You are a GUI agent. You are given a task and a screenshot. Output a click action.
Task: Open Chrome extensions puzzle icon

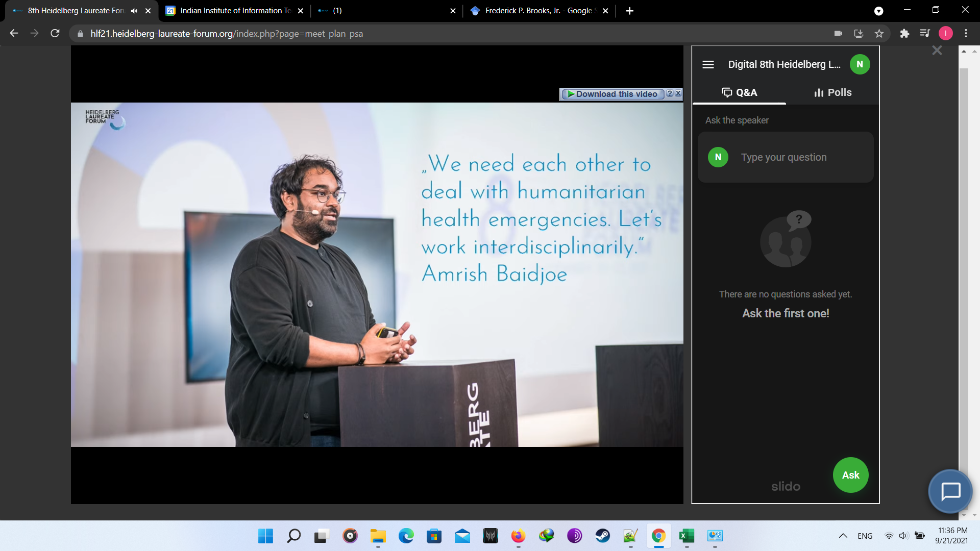pyautogui.click(x=904, y=34)
